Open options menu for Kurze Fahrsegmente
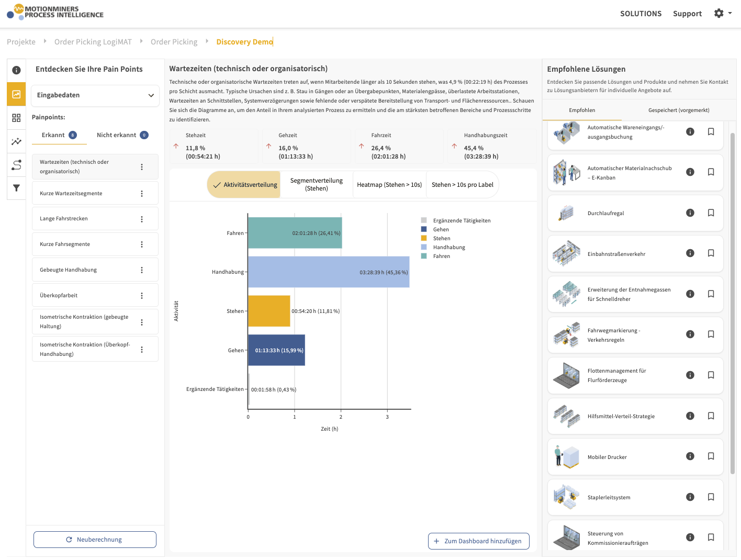Viewport: 741px width, 560px height. coord(142,244)
